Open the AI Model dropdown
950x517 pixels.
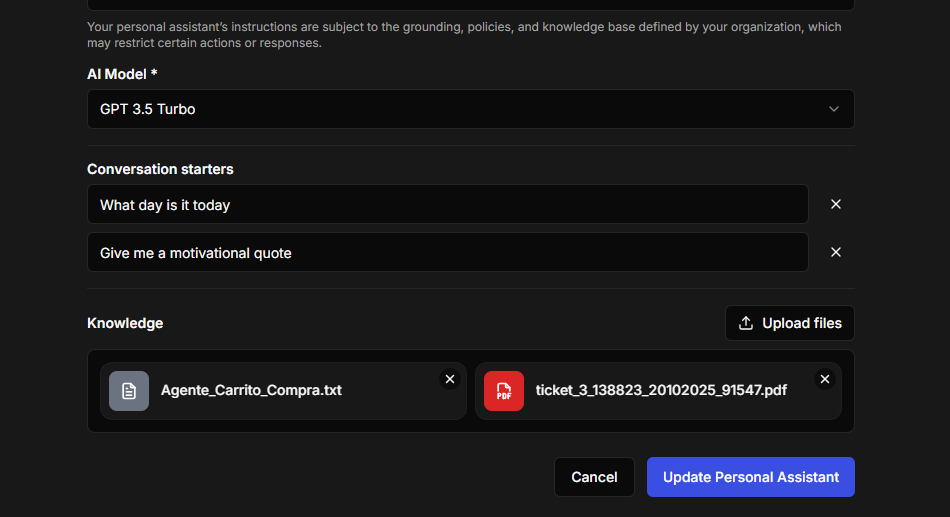pos(471,109)
